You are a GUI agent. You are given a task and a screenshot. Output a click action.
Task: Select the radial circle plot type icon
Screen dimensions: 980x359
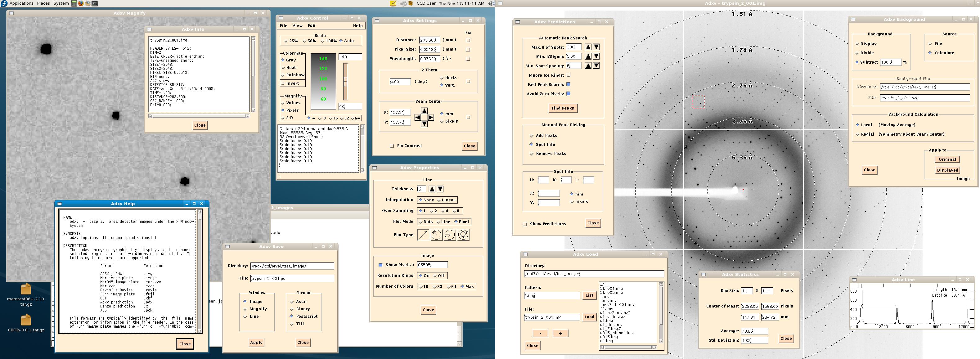[436, 235]
